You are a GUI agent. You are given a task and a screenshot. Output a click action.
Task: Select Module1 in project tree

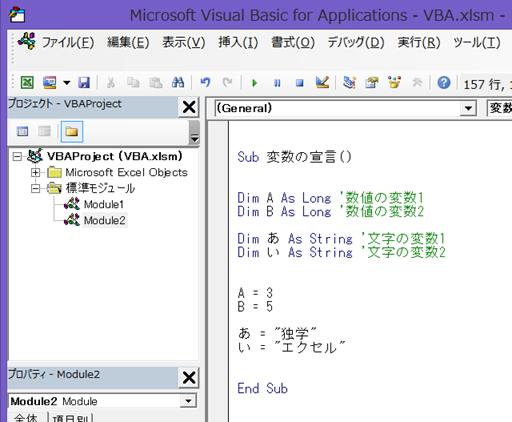point(104,204)
